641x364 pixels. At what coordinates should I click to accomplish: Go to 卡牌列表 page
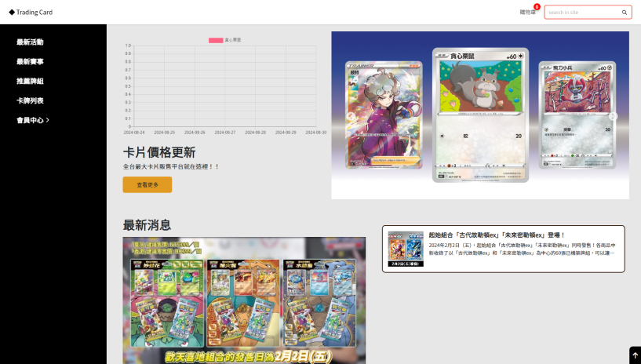(30, 100)
